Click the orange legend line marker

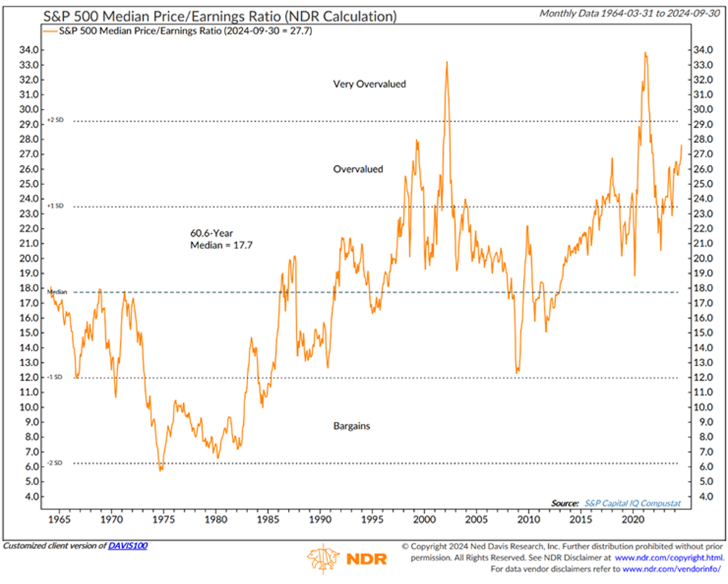50,31
